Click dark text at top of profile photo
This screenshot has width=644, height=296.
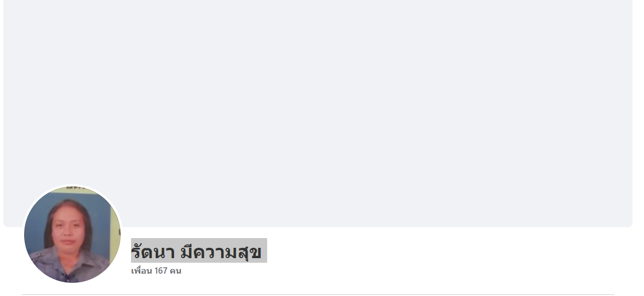[74, 188]
